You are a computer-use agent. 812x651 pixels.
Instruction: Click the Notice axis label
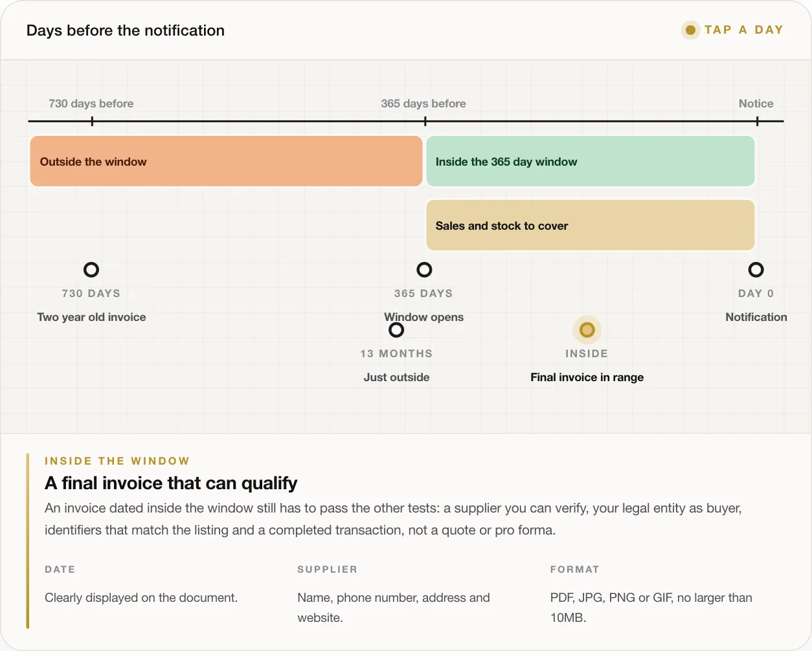pyautogui.click(x=756, y=104)
